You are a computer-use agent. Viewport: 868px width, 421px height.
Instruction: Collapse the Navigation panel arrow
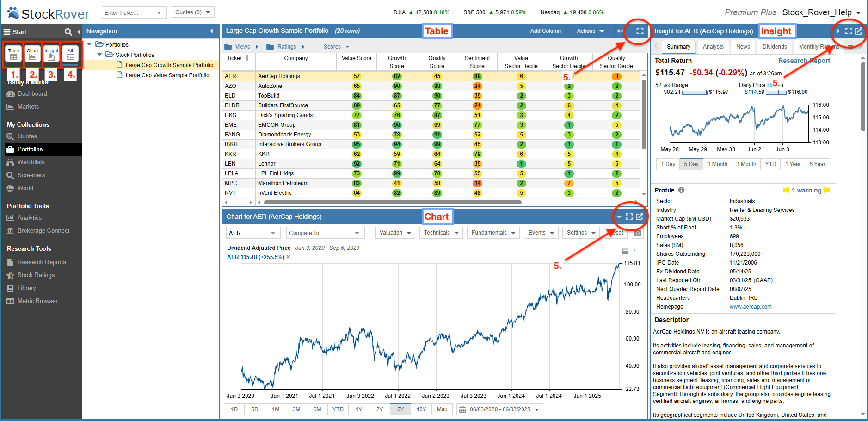pos(212,31)
